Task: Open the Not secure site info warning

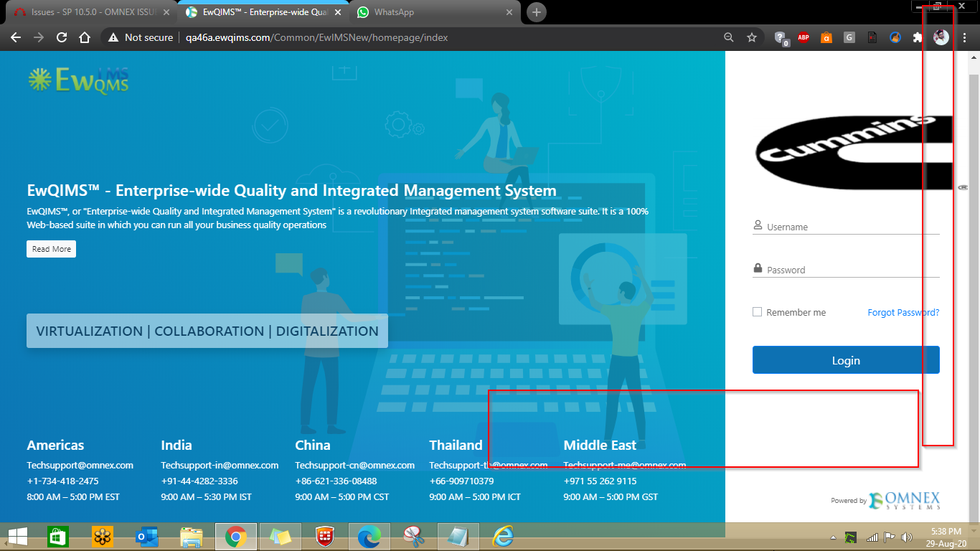Action: 141,37
